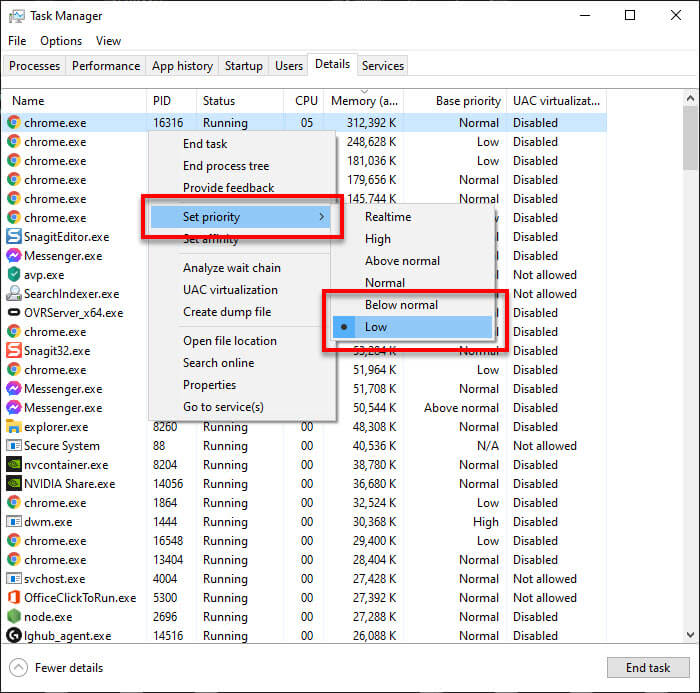Switch to the Services tab
This screenshot has height=693, width=700.
(x=383, y=66)
